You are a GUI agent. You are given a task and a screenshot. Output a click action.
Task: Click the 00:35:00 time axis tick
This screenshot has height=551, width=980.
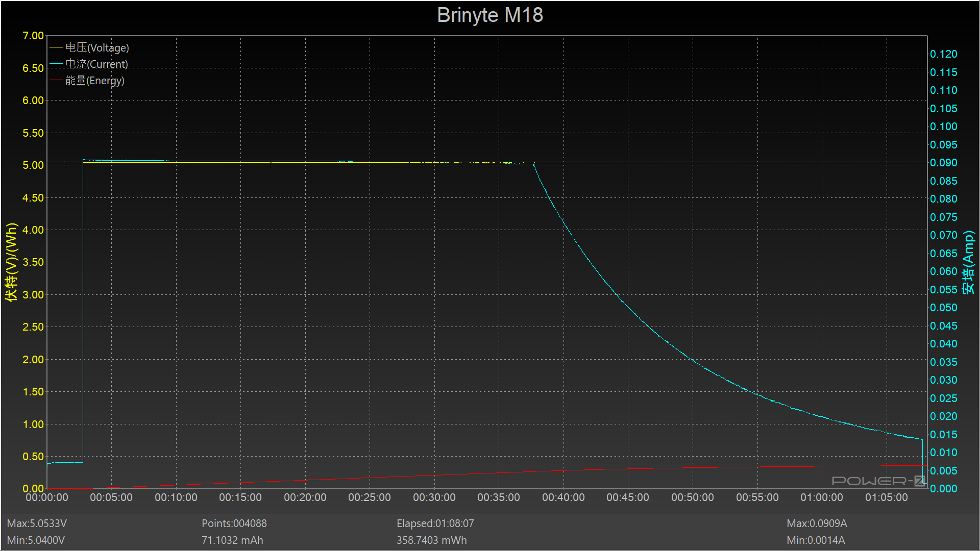[499, 497]
